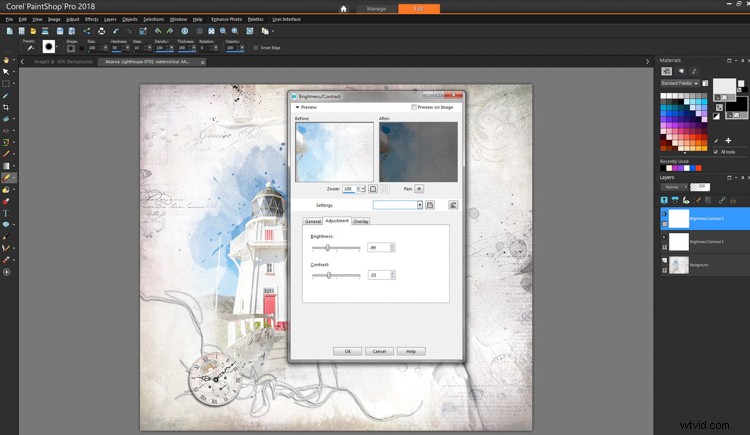Click the Zoom value field in dialog
The width and height of the screenshot is (750, 435).
(350, 189)
